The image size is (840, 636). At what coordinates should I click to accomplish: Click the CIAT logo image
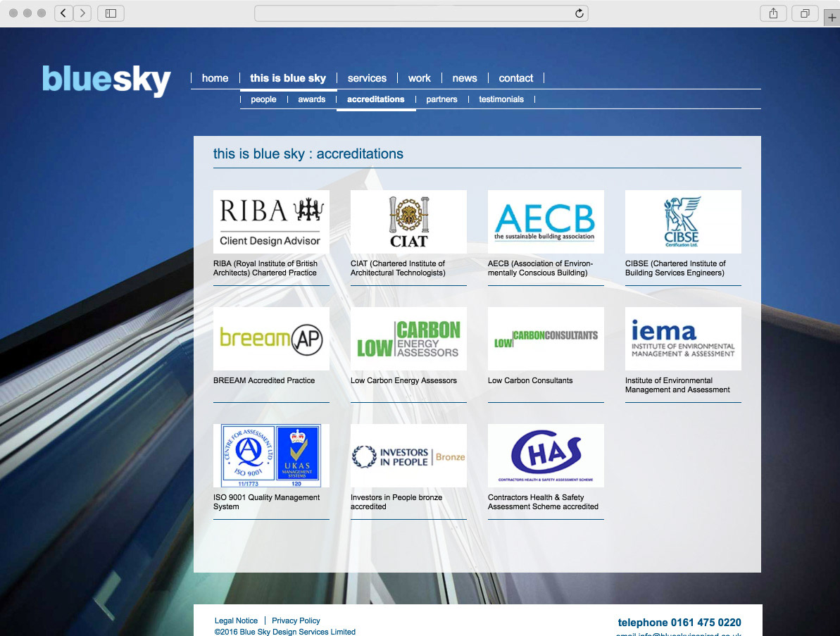click(409, 222)
